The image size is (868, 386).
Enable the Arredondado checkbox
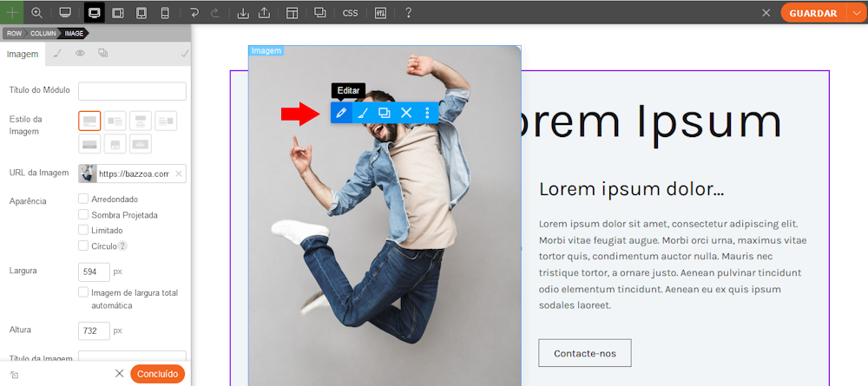(x=84, y=200)
